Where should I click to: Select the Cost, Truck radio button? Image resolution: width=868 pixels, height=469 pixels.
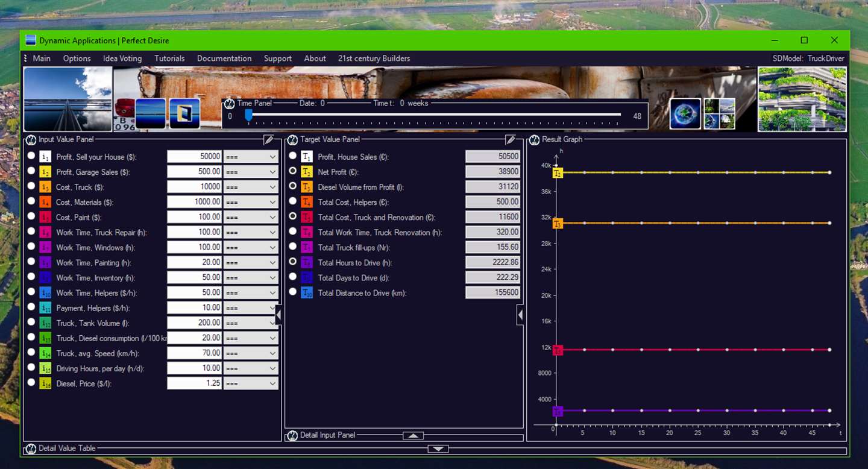click(x=31, y=186)
